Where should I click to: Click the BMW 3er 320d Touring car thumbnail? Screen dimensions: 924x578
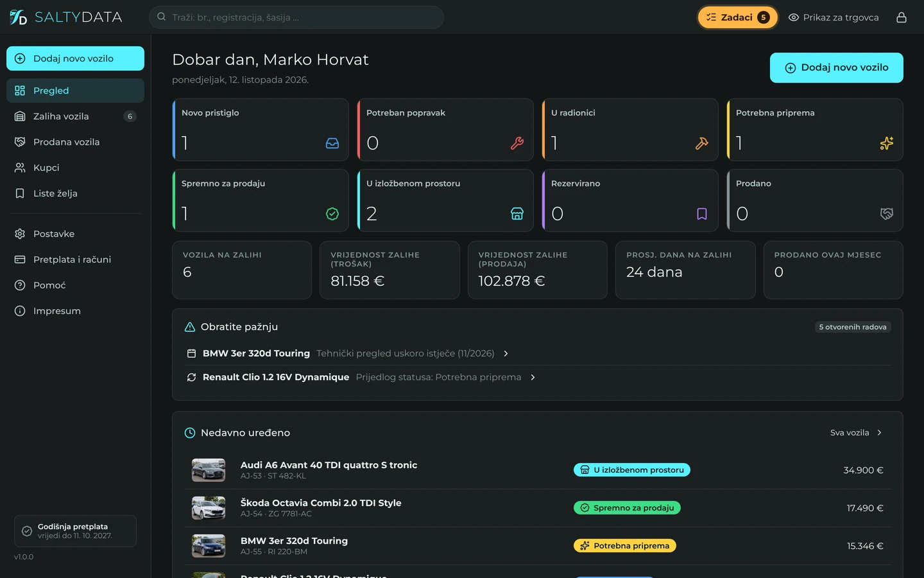click(x=209, y=546)
